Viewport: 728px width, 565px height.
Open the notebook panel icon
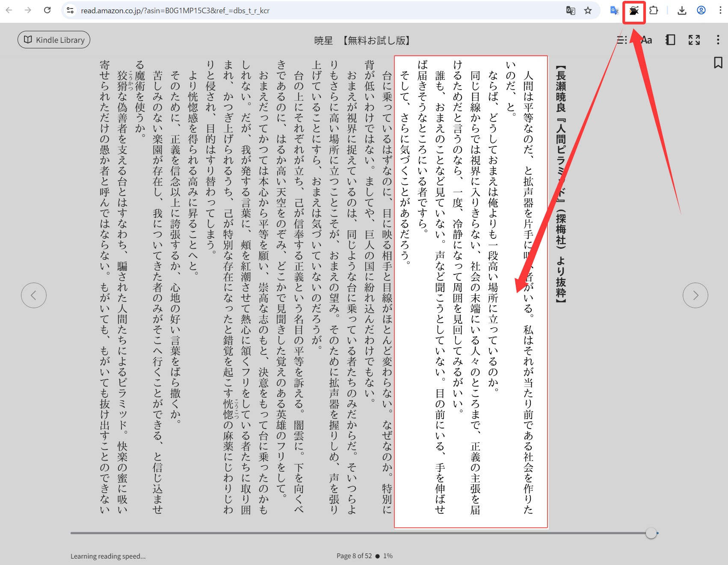[x=670, y=40]
